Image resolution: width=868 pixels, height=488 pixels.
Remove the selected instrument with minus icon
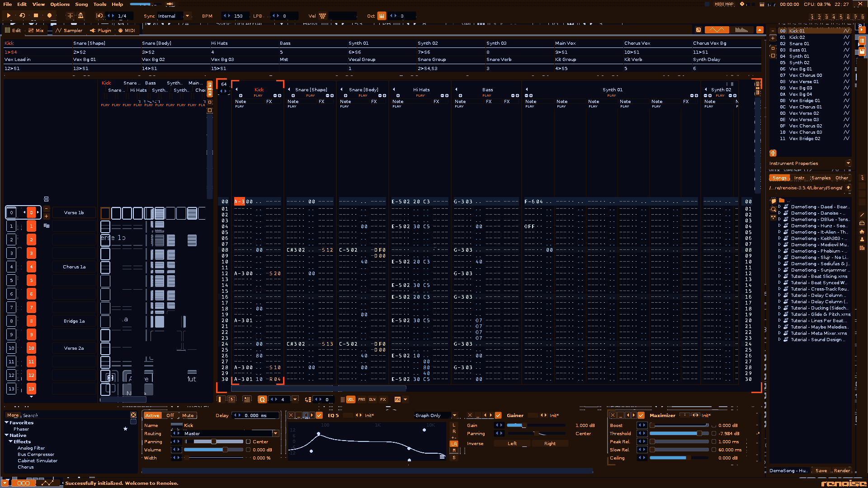coord(773,31)
